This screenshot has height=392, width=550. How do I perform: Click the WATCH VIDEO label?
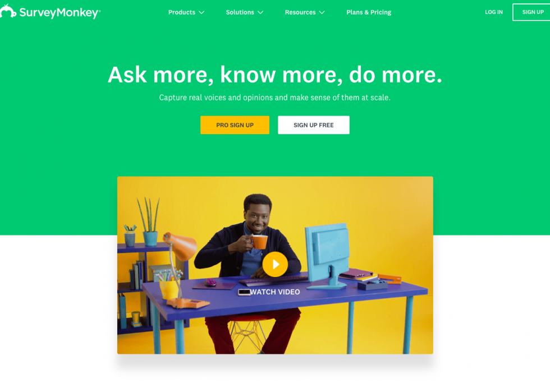click(x=275, y=292)
